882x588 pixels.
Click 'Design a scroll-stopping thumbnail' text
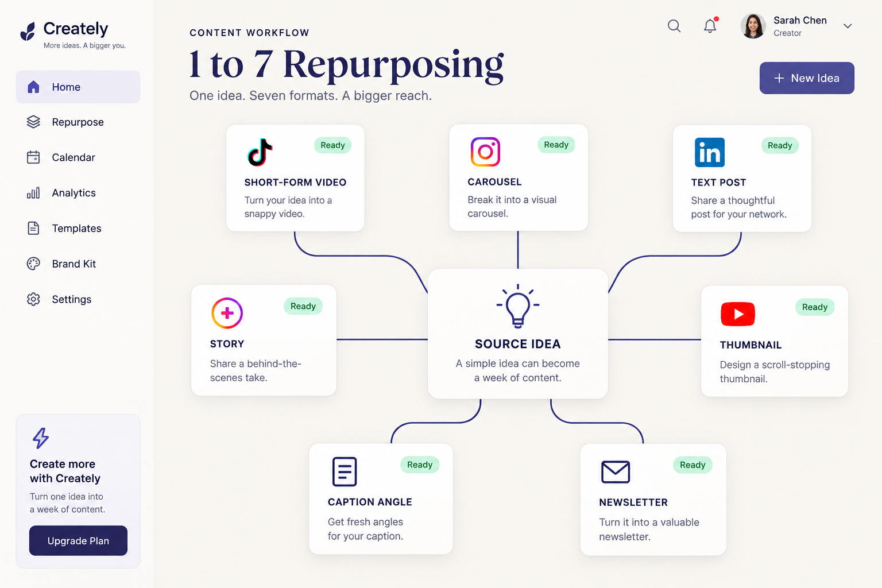775,372
